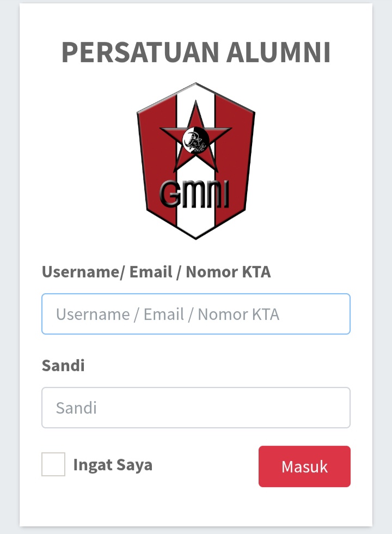Click the word PERSATUAN in the heading

[x=140, y=52]
